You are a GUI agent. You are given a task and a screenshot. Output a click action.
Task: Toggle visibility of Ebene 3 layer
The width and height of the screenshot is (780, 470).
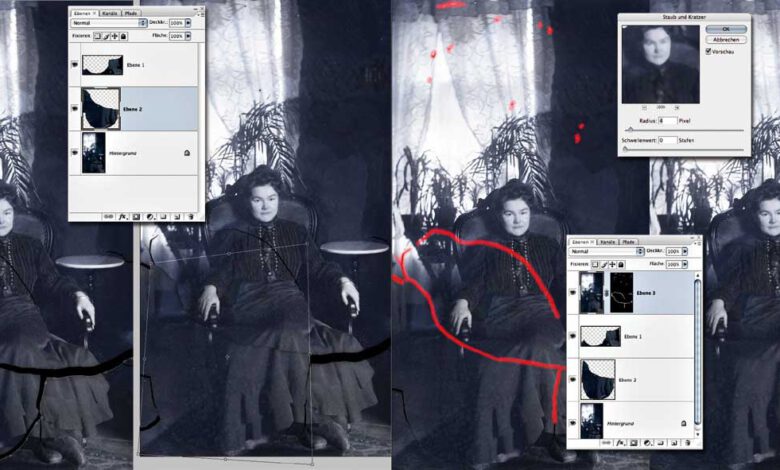[573, 292]
